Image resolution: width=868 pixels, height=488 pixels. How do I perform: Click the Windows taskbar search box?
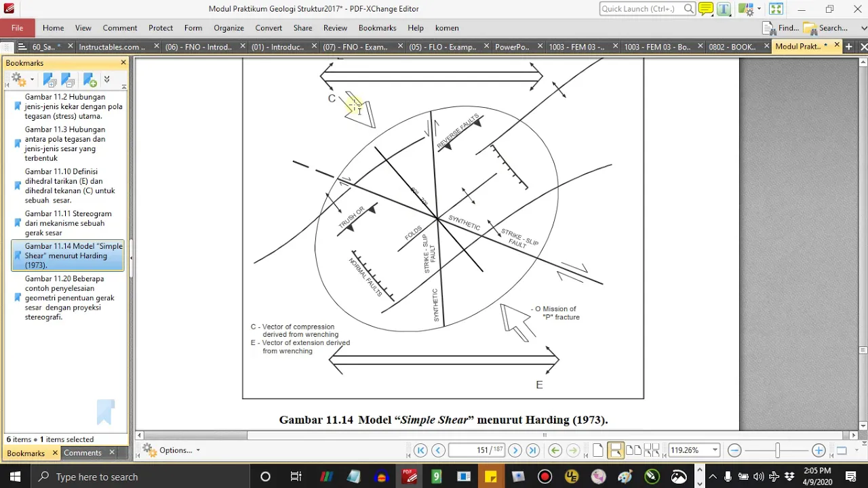140,476
